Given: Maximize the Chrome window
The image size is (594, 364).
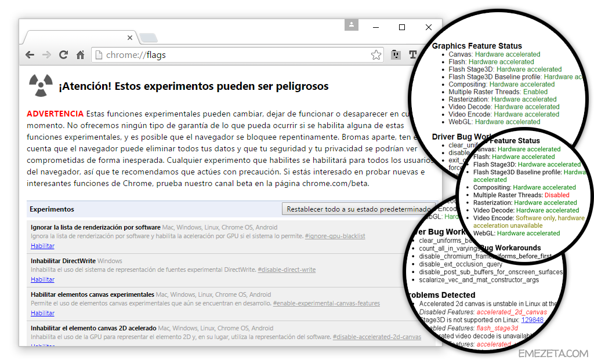Looking at the screenshot, I should click(402, 27).
